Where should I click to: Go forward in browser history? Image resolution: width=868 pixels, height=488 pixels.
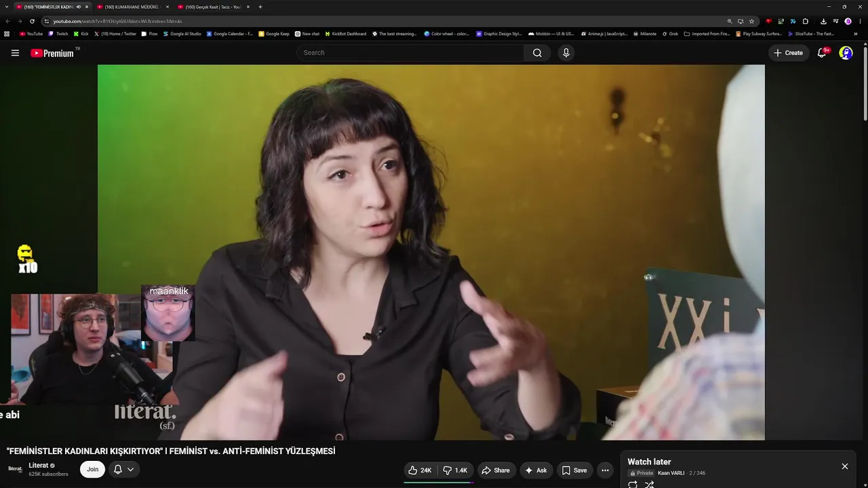click(20, 21)
